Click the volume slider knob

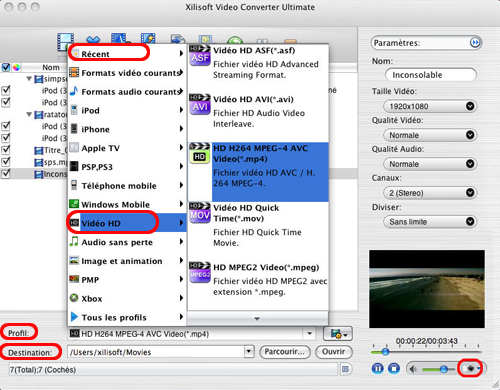click(x=444, y=369)
